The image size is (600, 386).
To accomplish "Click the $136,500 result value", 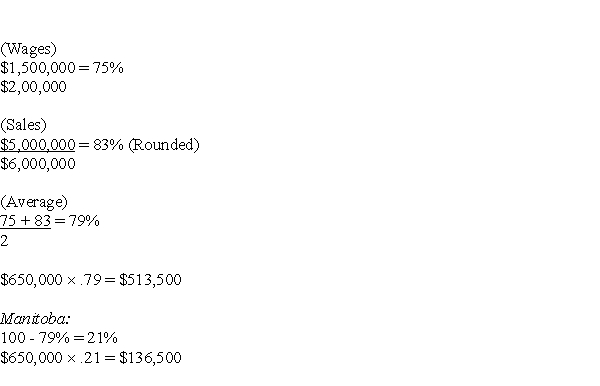I will 150,358.
